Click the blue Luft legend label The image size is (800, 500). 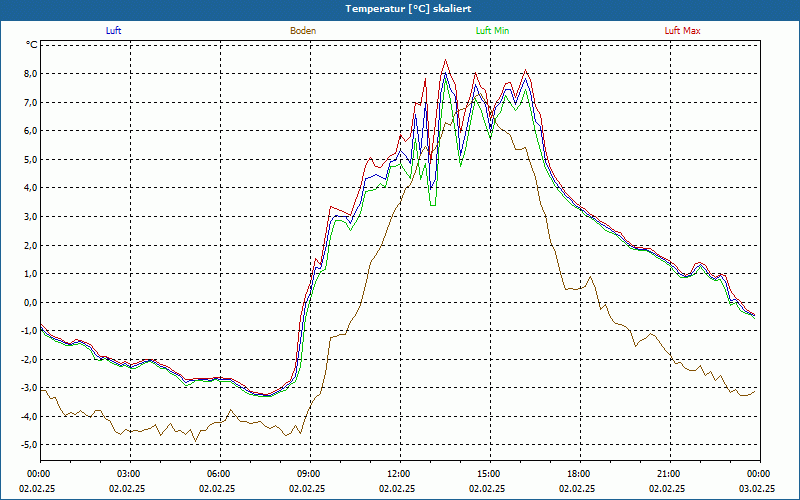click(x=113, y=31)
